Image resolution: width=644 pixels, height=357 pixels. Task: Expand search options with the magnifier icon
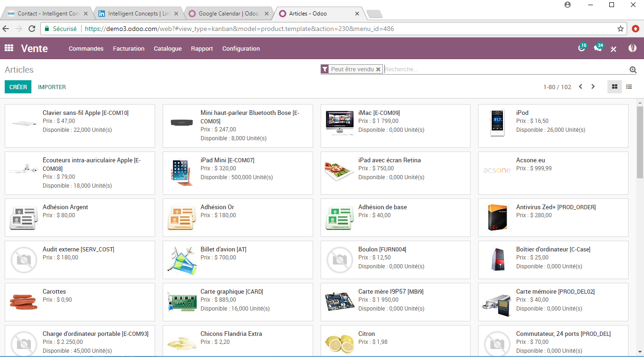[x=633, y=69]
